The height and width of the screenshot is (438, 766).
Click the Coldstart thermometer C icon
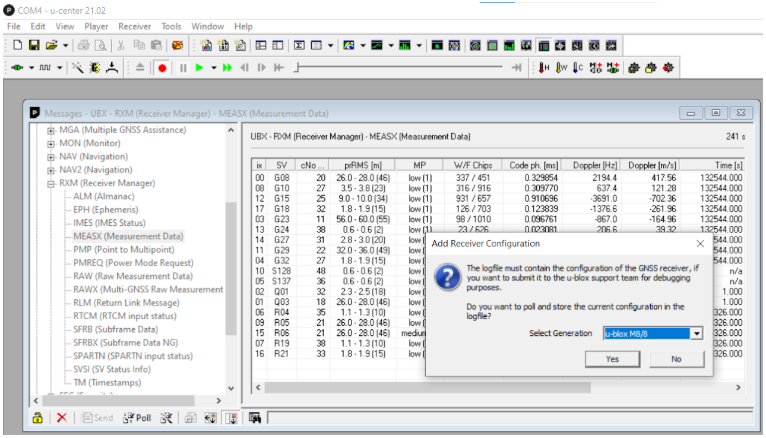(x=578, y=68)
